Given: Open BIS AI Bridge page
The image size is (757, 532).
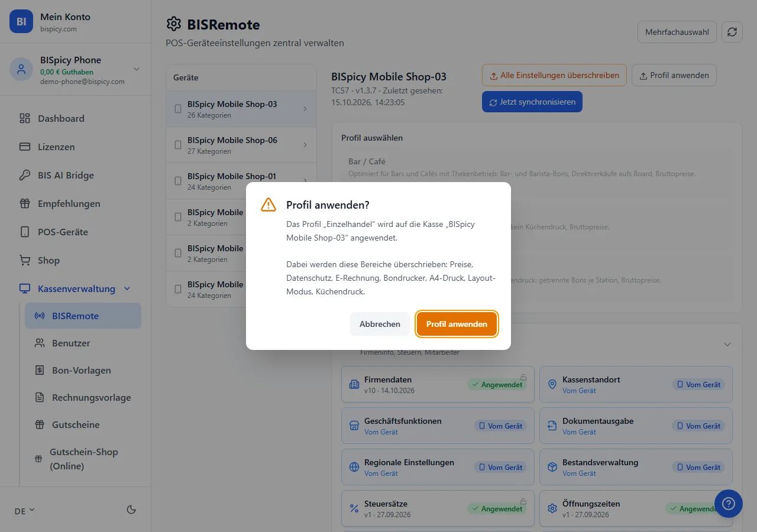Looking at the screenshot, I should pyautogui.click(x=75, y=175).
